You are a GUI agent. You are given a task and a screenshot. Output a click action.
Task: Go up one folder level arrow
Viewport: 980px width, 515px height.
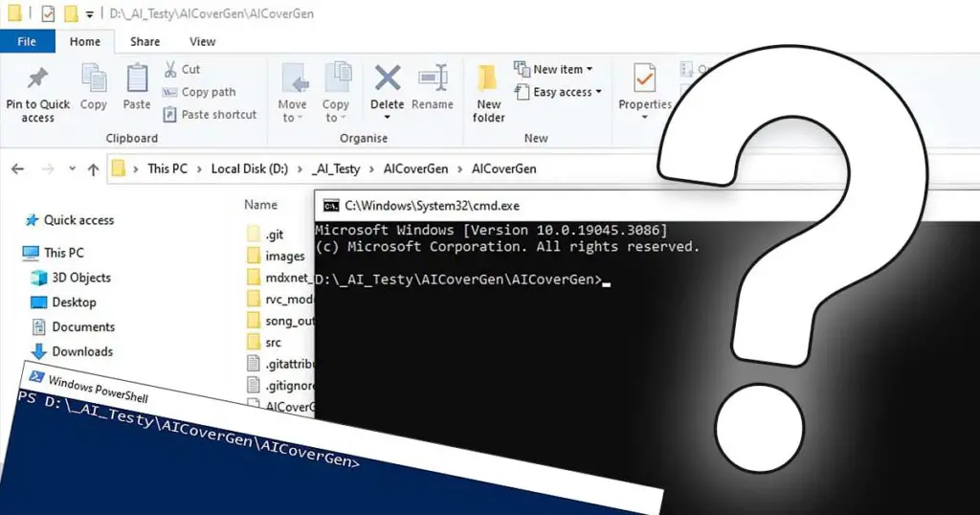coord(93,168)
